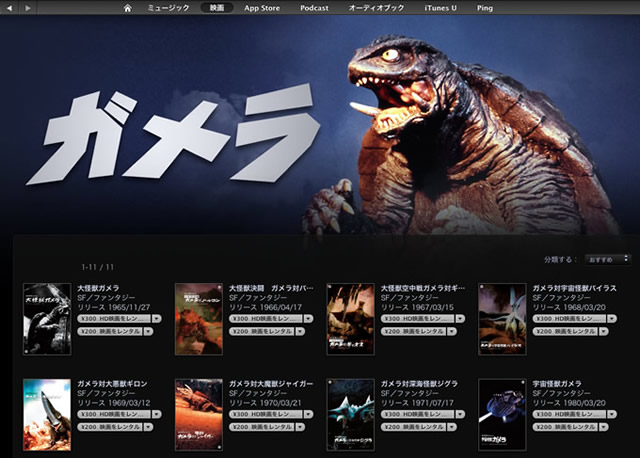Open 大怪獣決闘 ガメラ対バ… poster thumbnail

[199, 319]
